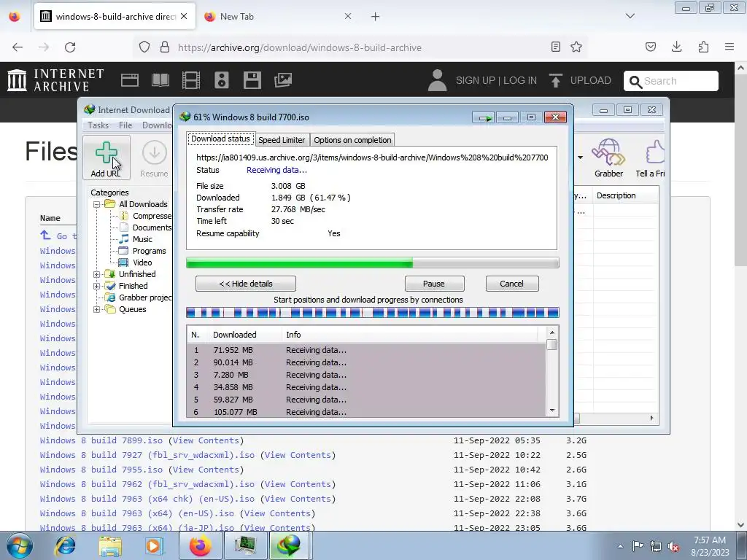Open the list all tabs dropdown

[x=630, y=16]
